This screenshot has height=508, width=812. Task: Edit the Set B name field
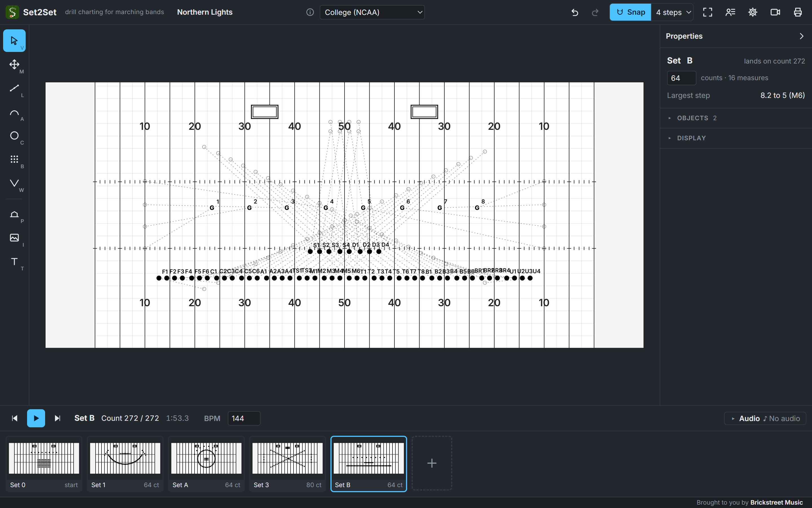(x=690, y=61)
